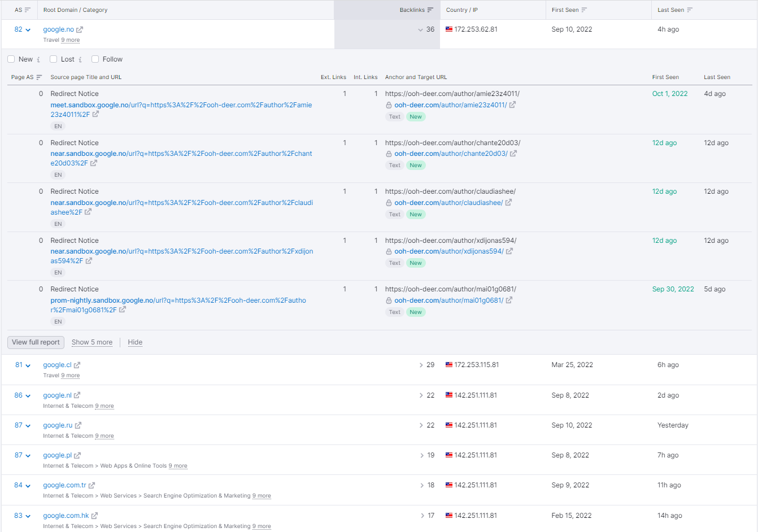The width and height of the screenshot is (758, 532).
Task: Open google.com.tr external link icon
Action: tap(92, 485)
